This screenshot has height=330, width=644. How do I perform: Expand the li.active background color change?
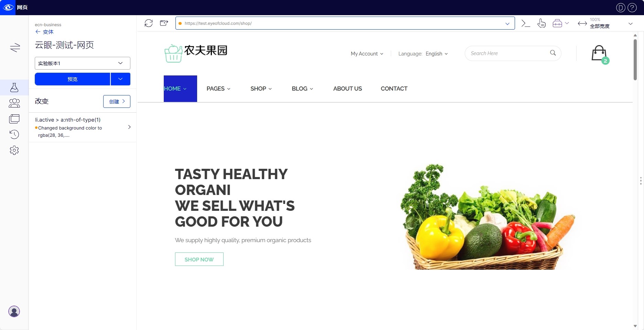click(83, 127)
